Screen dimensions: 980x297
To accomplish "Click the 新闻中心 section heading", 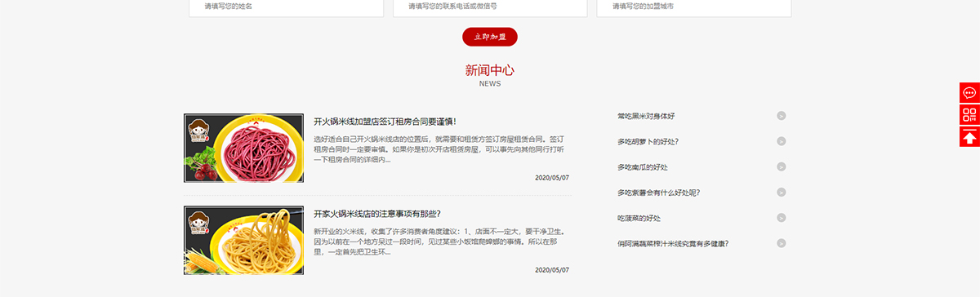I will click(x=490, y=70).
